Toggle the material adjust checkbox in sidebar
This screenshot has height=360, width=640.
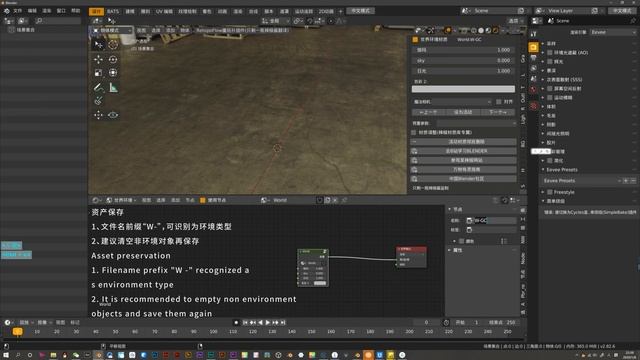[414, 133]
